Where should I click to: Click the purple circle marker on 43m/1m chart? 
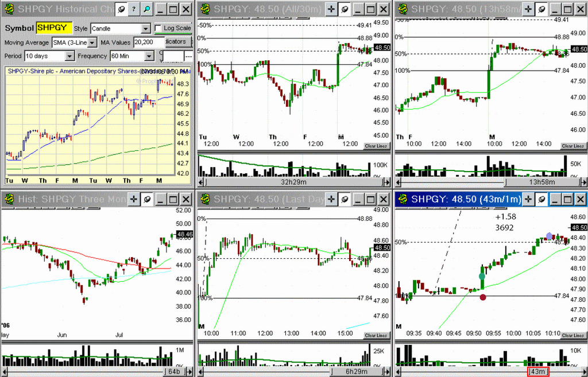tap(550, 236)
